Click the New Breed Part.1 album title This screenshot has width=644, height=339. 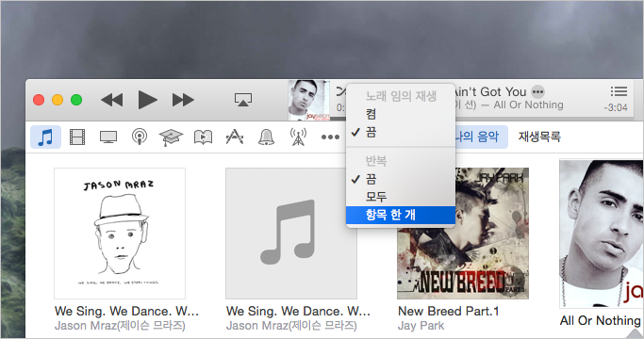(449, 312)
